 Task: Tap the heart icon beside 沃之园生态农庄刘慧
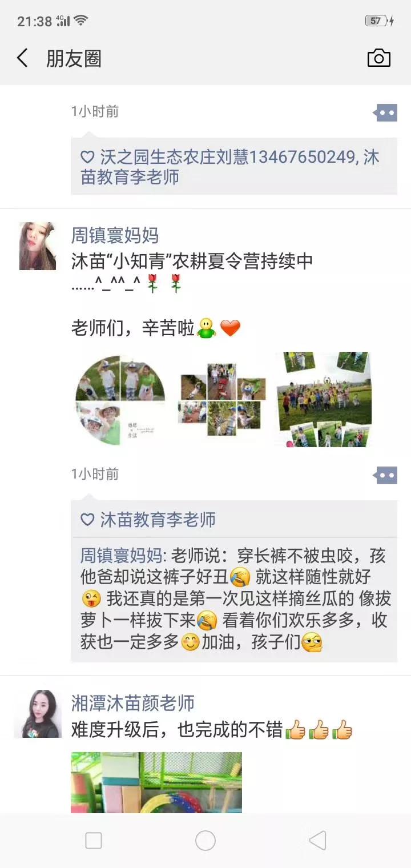coord(87,157)
